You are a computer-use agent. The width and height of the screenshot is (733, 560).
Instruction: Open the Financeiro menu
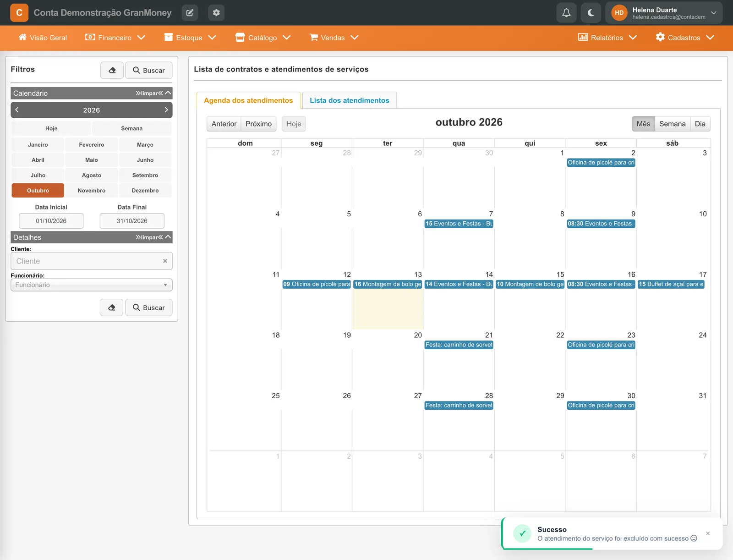tap(115, 38)
